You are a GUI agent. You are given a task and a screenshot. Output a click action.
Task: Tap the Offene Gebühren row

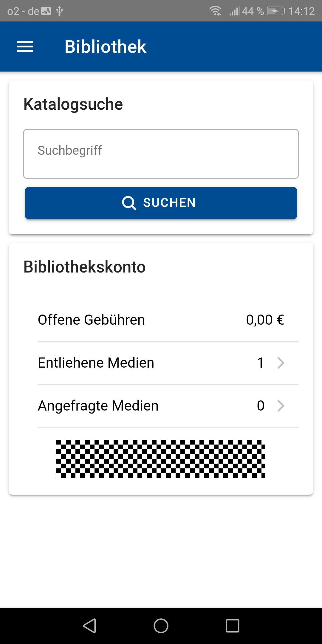point(161,320)
